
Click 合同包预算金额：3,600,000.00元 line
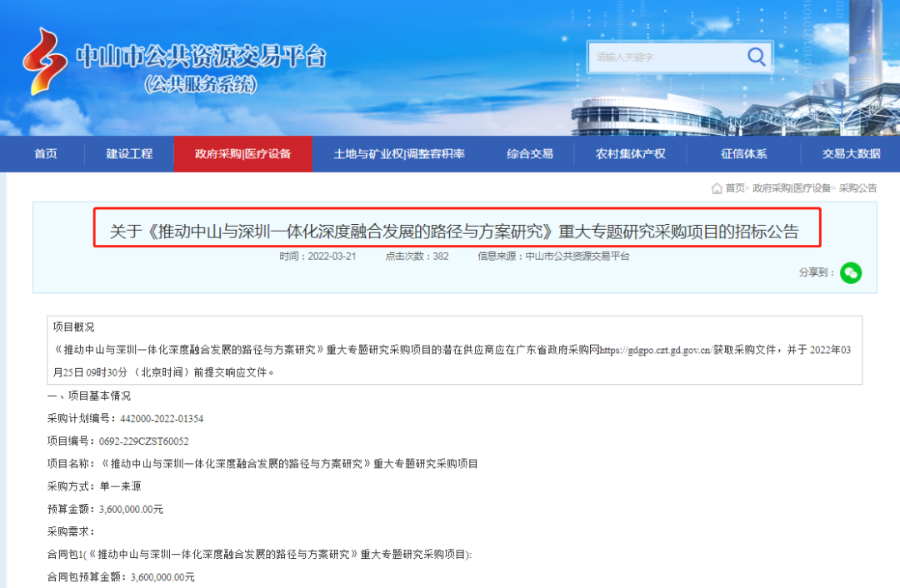(121, 577)
